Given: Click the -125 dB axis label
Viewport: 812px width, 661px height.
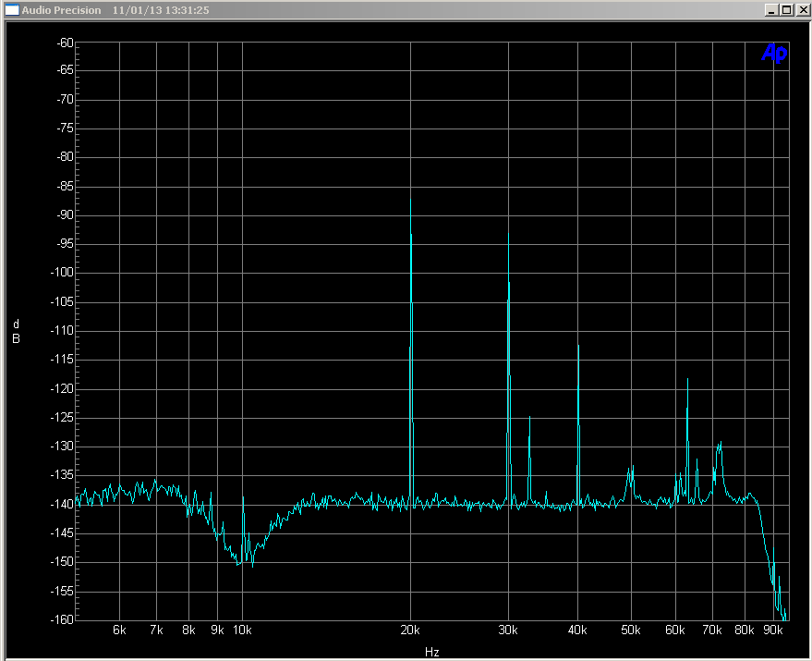Looking at the screenshot, I should [62, 417].
